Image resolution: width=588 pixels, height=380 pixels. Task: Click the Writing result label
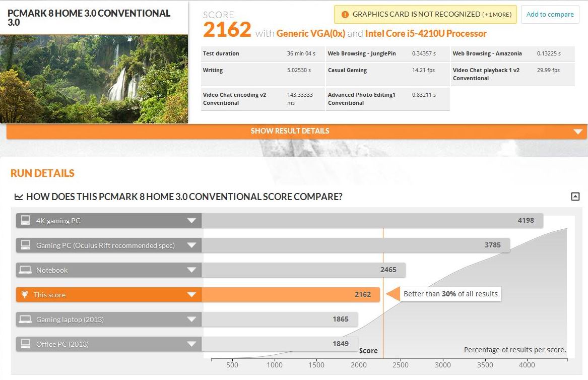(x=213, y=70)
